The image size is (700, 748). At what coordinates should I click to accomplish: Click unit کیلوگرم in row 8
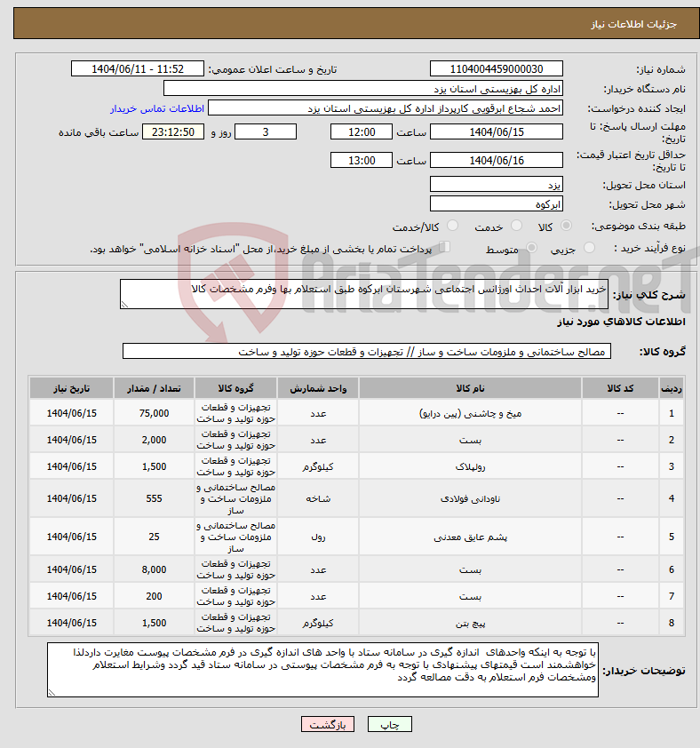click(318, 623)
